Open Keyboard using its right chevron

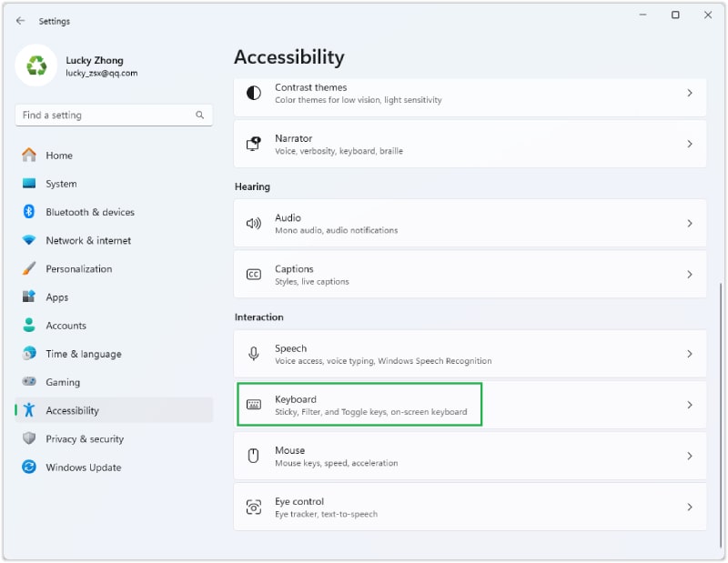690,405
